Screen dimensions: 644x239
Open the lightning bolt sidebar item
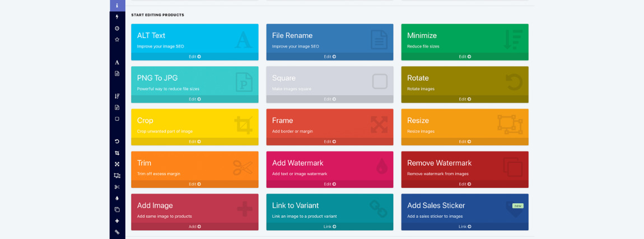(117, 17)
